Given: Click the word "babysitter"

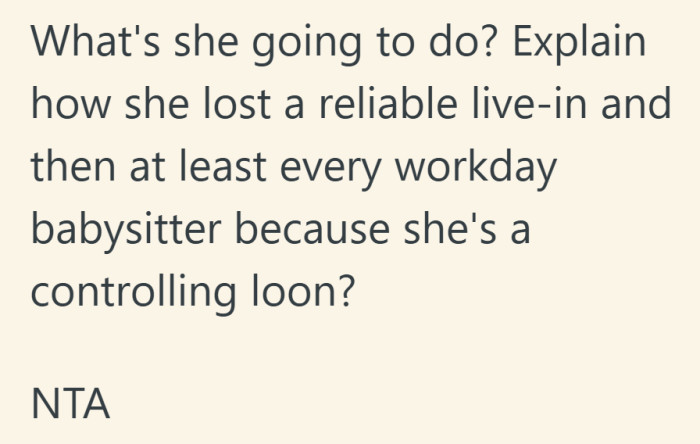Looking at the screenshot, I should point(126,231).
